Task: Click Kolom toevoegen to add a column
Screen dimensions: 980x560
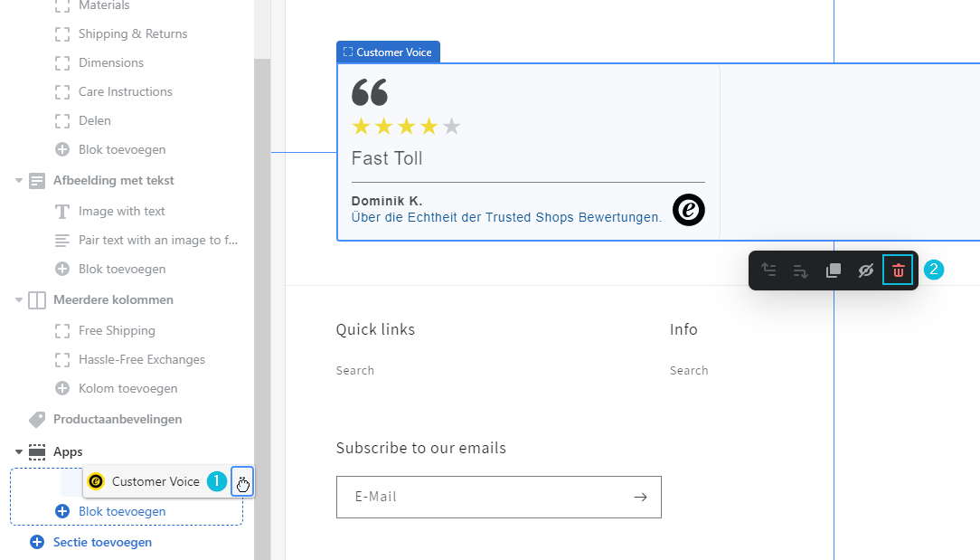Action: (128, 388)
